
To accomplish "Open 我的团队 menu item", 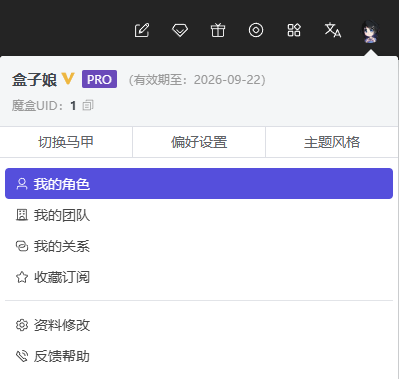I will [x=199, y=215].
